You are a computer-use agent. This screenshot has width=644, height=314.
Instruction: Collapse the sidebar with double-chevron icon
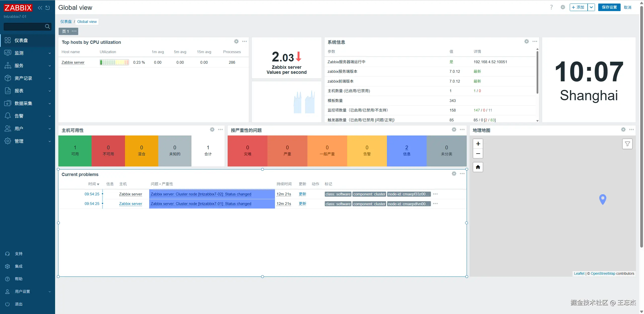pos(40,8)
